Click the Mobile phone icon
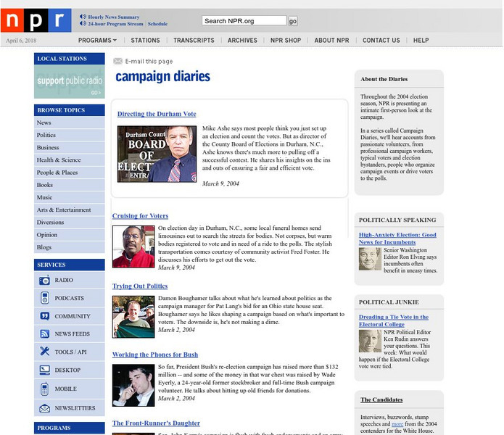This screenshot has height=435, width=504. coord(45,389)
